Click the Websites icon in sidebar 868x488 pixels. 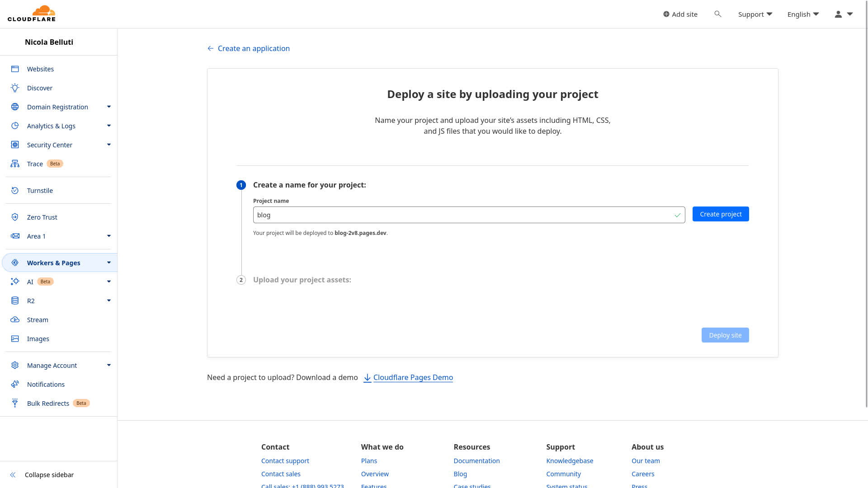click(x=15, y=69)
